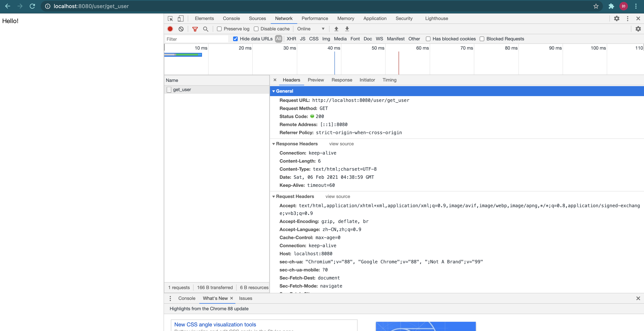Viewport: 644px width, 331px height.
Task: Click the import HAR upload icon
Action: tap(336, 29)
